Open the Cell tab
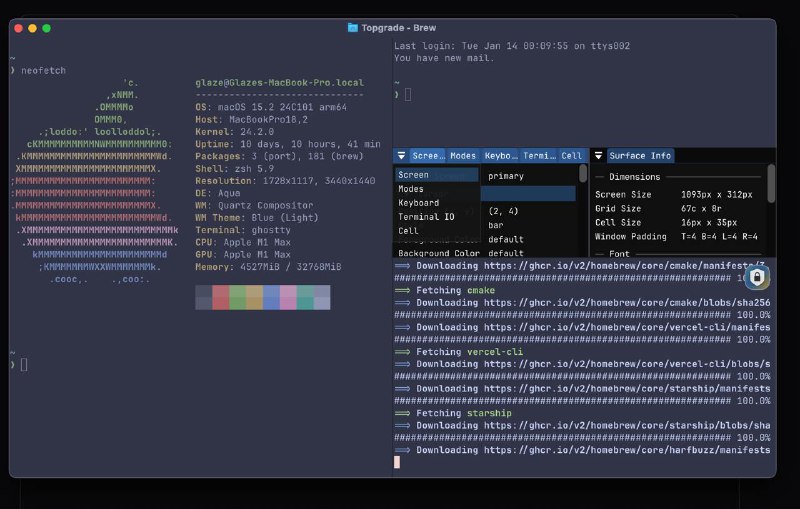The width and height of the screenshot is (800, 509). tap(571, 156)
